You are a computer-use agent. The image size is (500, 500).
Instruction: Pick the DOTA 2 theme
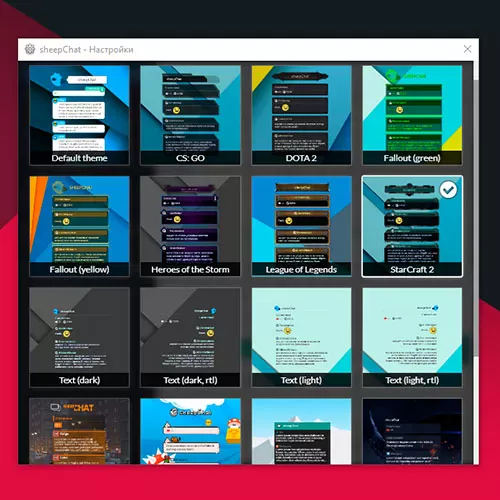point(301,115)
